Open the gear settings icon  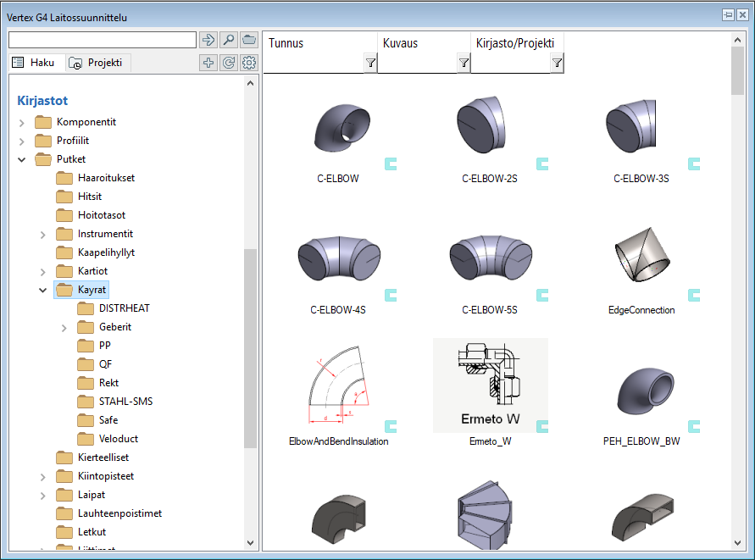click(249, 63)
